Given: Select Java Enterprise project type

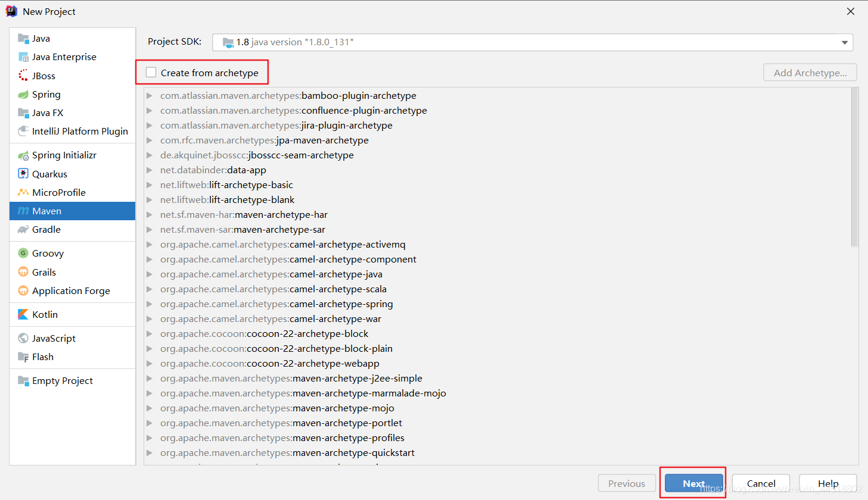Looking at the screenshot, I should tap(73, 57).
